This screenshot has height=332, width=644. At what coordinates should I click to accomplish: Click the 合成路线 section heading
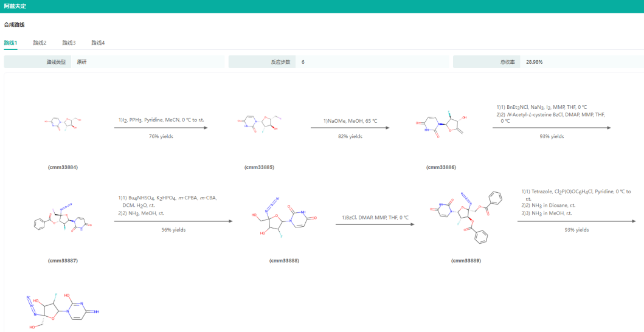coord(15,25)
